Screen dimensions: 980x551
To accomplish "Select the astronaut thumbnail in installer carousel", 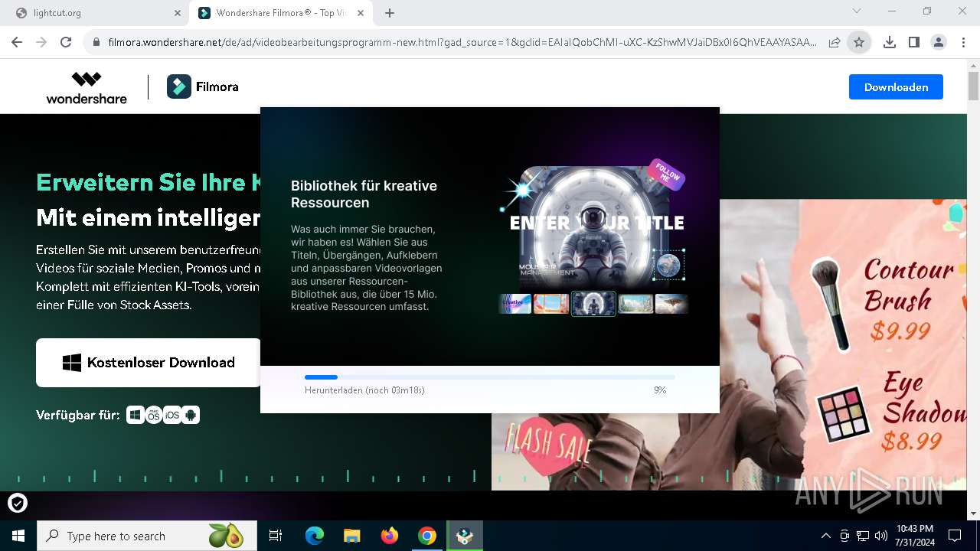I will (593, 304).
